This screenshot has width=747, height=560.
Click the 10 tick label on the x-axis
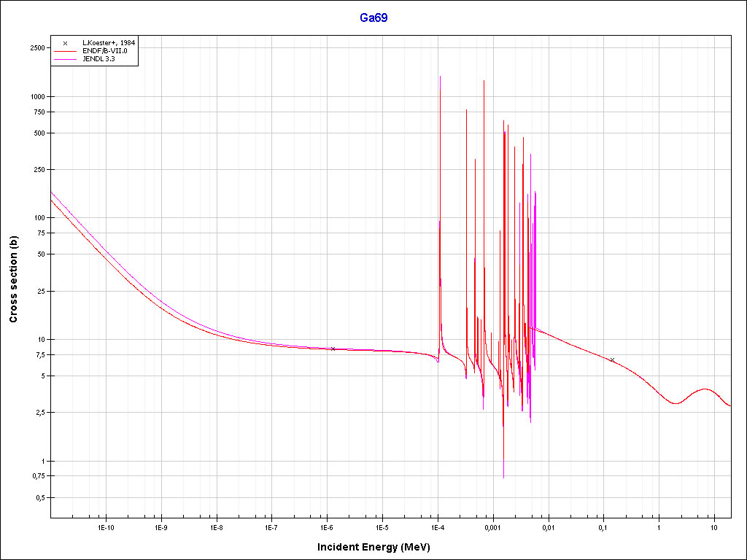point(713,527)
